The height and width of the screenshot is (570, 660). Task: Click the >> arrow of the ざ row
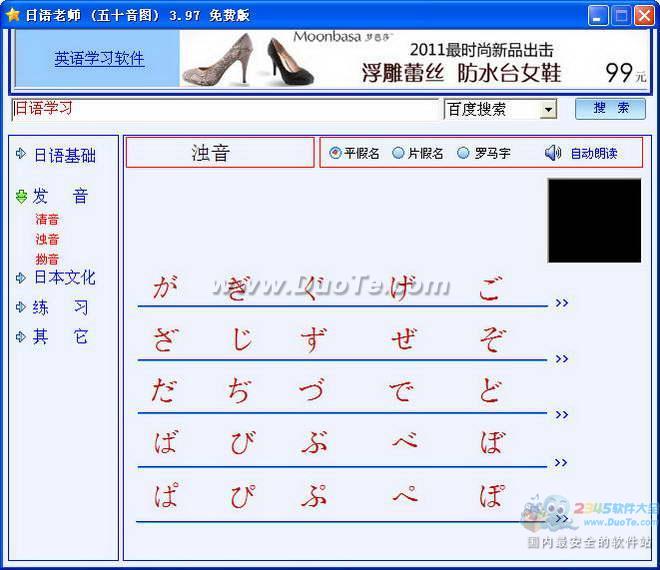[562, 359]
